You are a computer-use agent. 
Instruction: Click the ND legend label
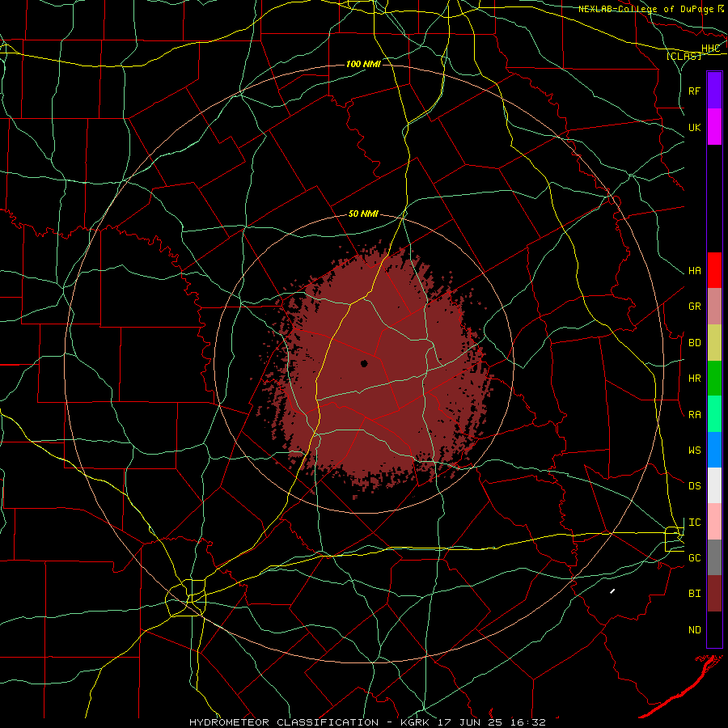click(x=694, y=629)
